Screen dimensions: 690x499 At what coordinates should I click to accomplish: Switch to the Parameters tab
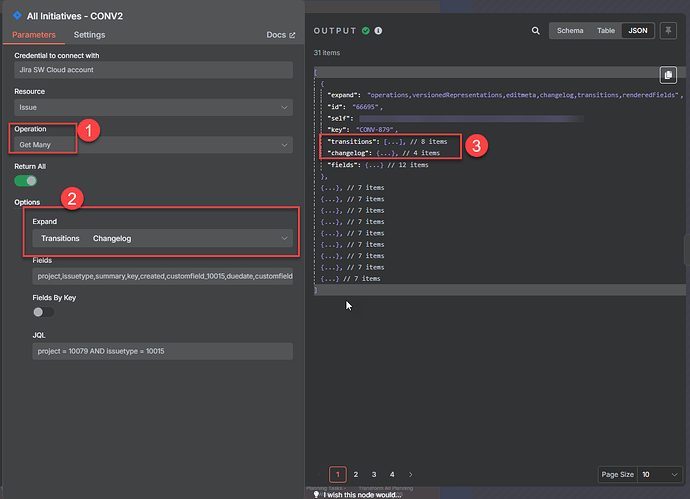click(x=34, y=35)
